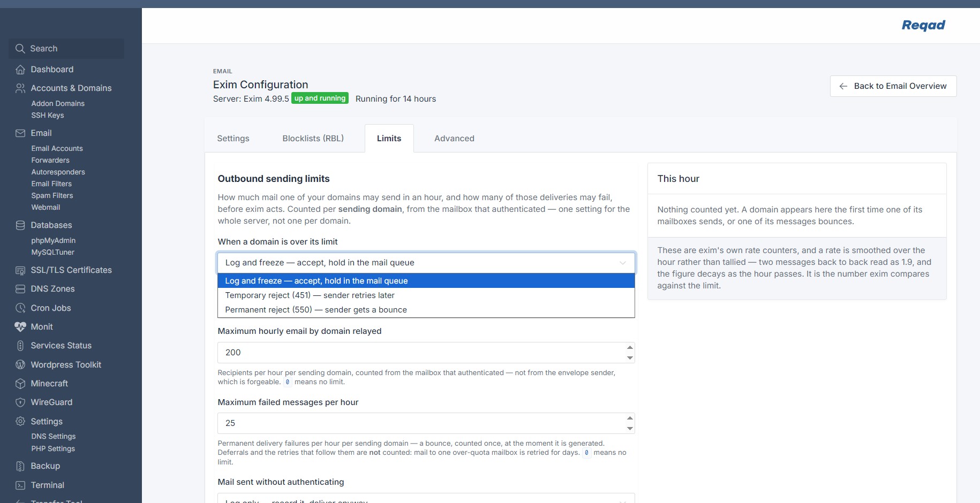Open the Advanced tab

click(455, 139)
